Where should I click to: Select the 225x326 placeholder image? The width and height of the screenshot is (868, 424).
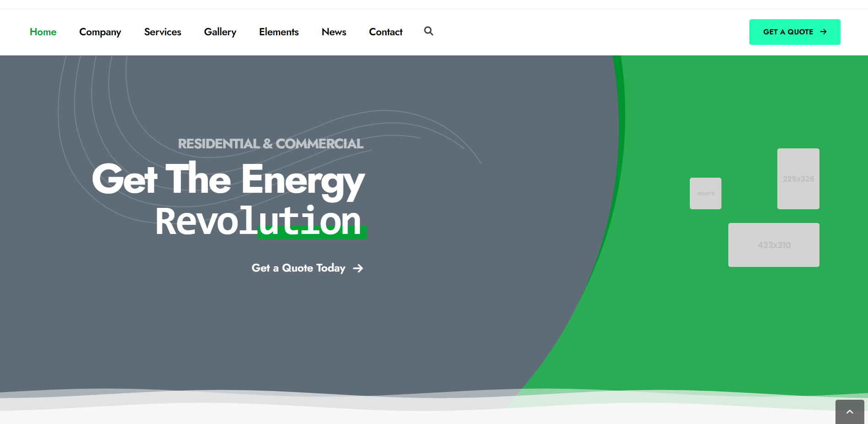[x=798, y=179]
